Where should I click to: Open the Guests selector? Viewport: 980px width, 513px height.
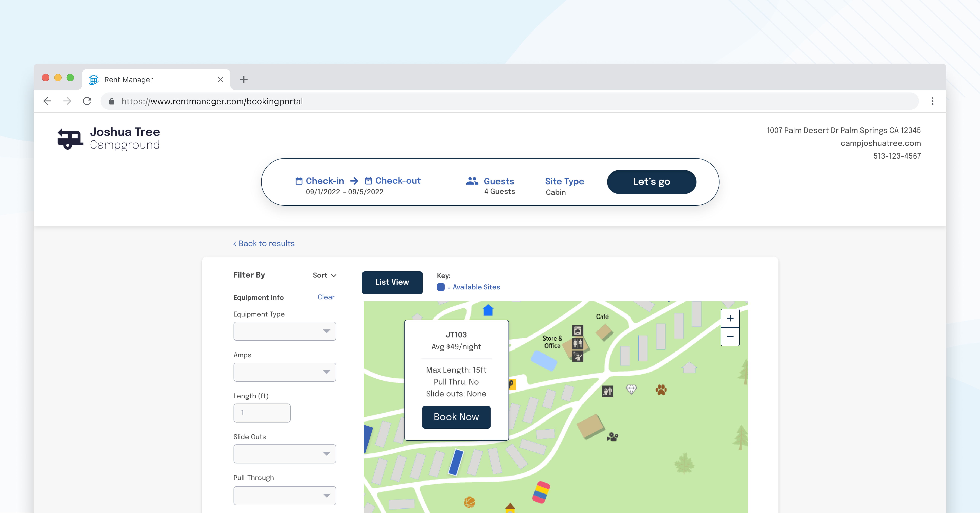(x=491, y=186)
